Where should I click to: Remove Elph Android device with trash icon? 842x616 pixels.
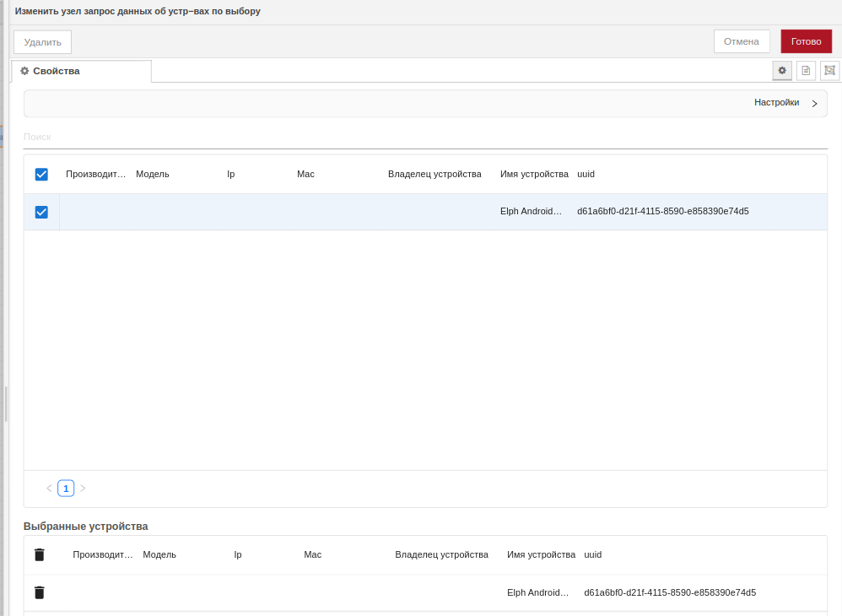point(40,592)
